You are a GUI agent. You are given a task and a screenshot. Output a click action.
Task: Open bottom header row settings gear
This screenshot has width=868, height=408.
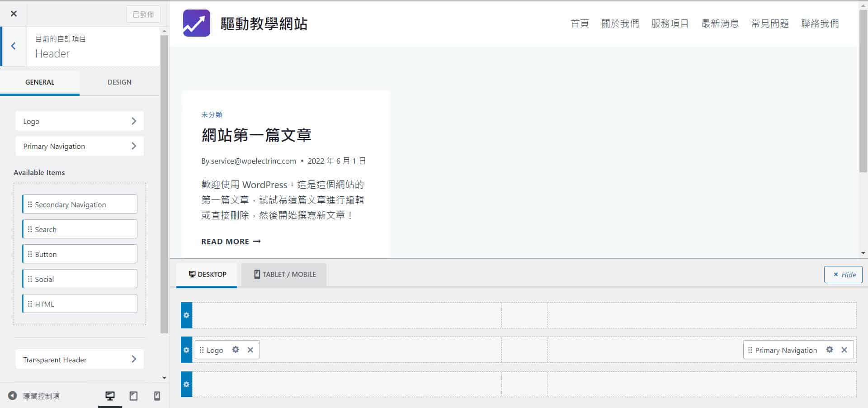coord(186,384)
